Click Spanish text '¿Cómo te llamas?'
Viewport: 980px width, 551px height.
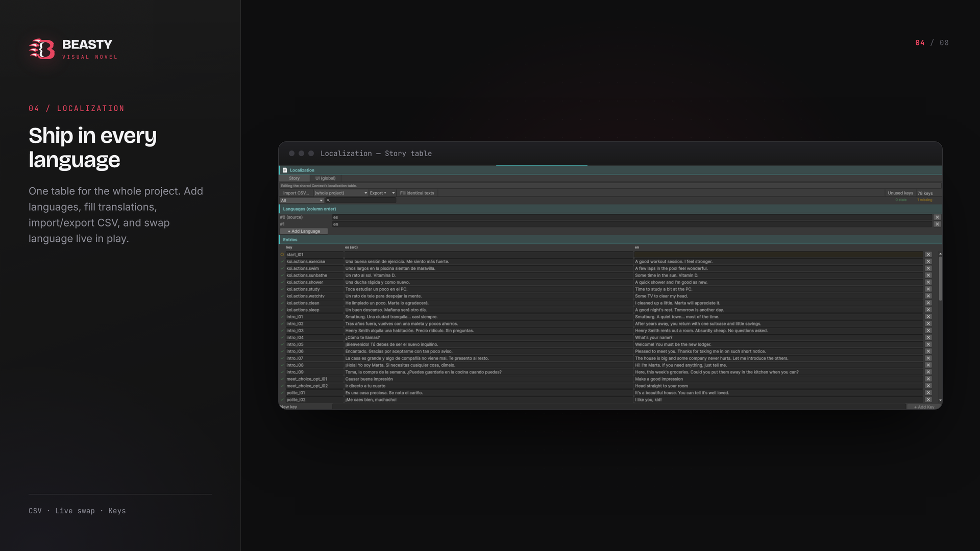click(362, 338)
